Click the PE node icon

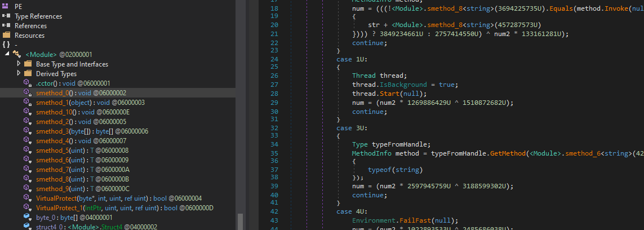point(6,6)
